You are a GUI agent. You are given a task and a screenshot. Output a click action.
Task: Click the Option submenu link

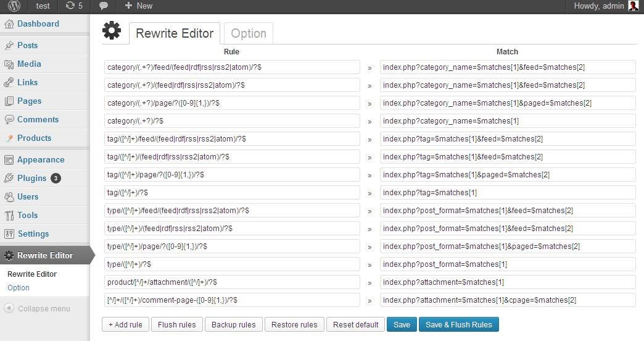pyautogui.click(x=19, y=287)
